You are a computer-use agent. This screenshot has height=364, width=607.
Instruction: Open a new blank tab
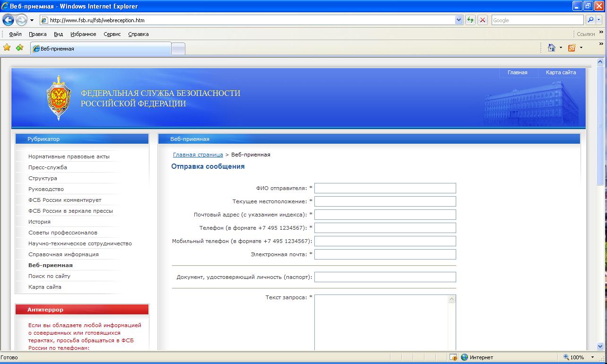pyautogui.click(x=178, y=49)
